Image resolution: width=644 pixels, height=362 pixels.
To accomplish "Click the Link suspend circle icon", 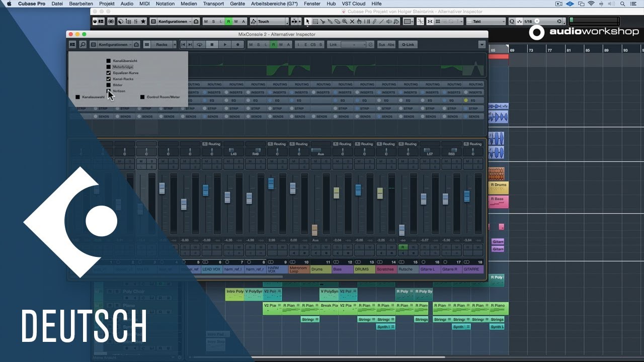I will point(371,45).
